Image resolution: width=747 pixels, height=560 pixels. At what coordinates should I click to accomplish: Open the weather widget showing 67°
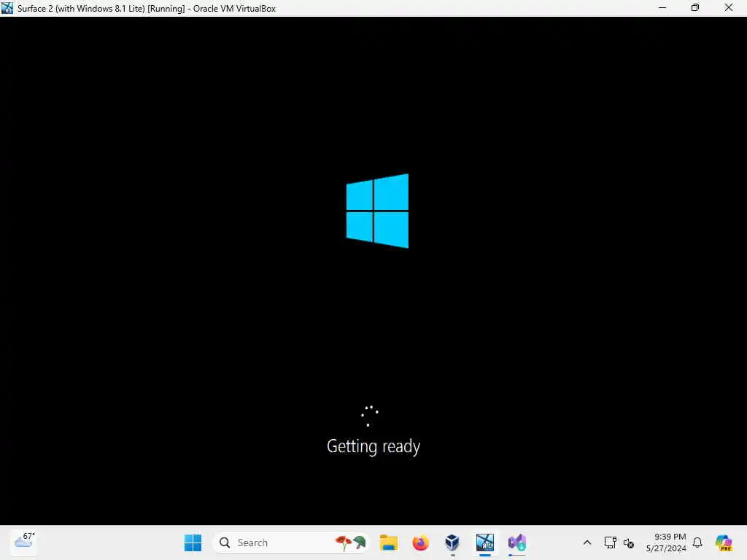(x=24, y=542)
